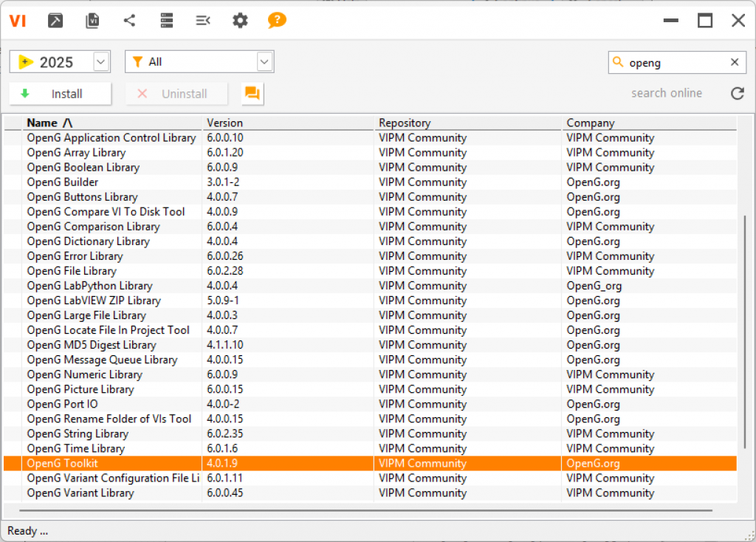Click the vertical scrollbar of package list
756x542 pixels.
(x=745, y=332)
